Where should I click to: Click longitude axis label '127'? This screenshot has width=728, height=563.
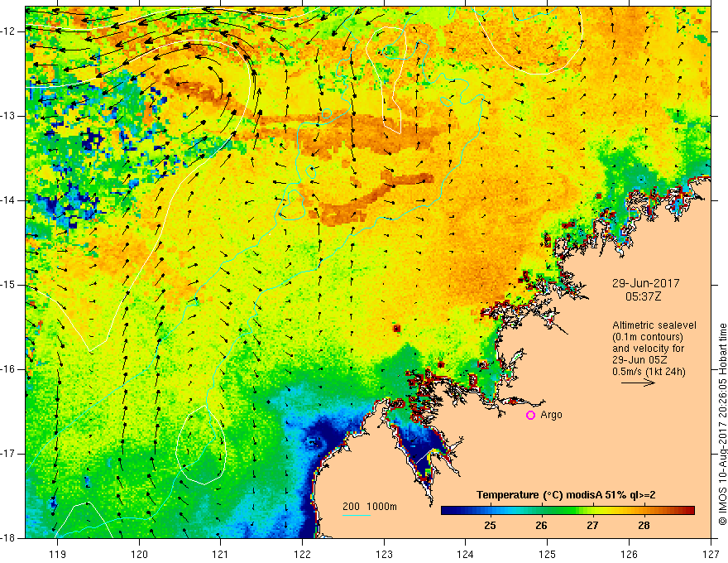coord(711,554)
